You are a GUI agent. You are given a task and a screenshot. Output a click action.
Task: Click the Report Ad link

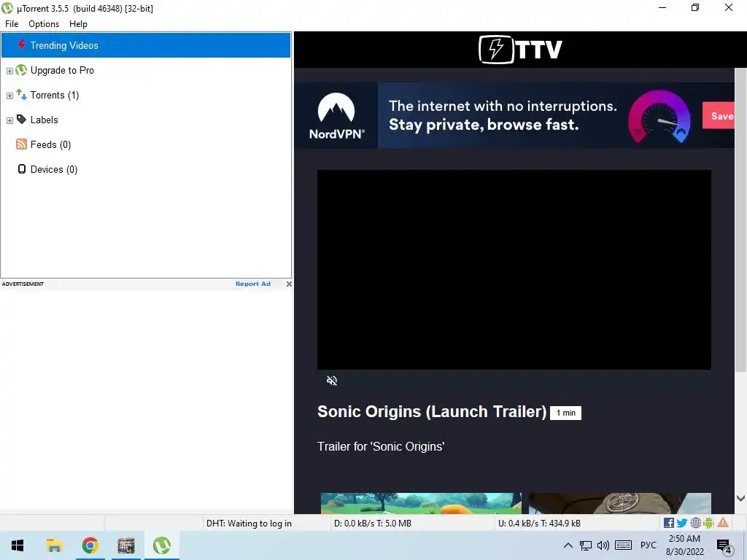[253, 284]
